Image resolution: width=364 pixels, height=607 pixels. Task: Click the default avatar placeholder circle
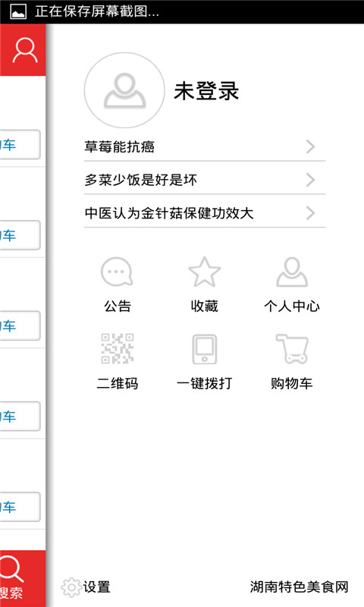(124, 90)
